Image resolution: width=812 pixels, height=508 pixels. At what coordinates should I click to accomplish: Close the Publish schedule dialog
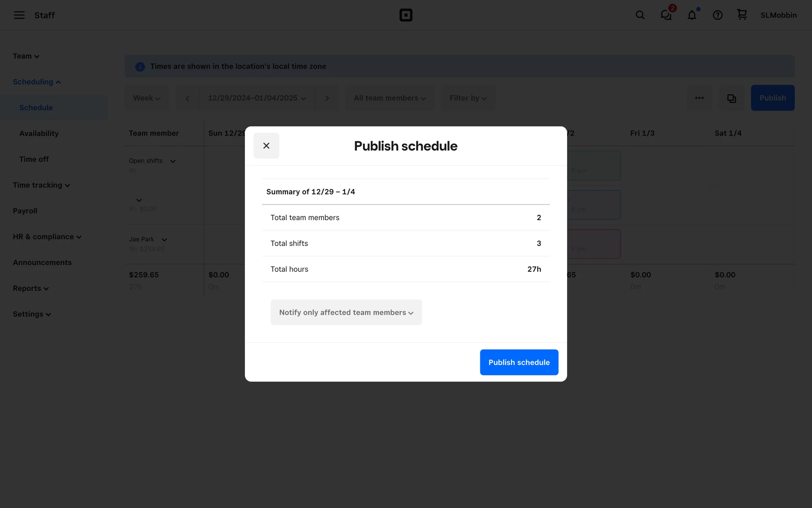pyautogui.click(x=266, y=146)
